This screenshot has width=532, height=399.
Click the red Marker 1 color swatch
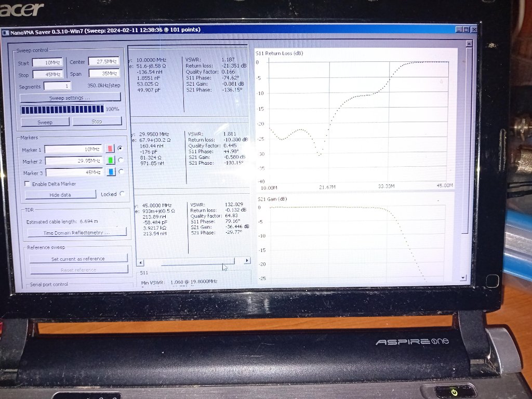110,149
